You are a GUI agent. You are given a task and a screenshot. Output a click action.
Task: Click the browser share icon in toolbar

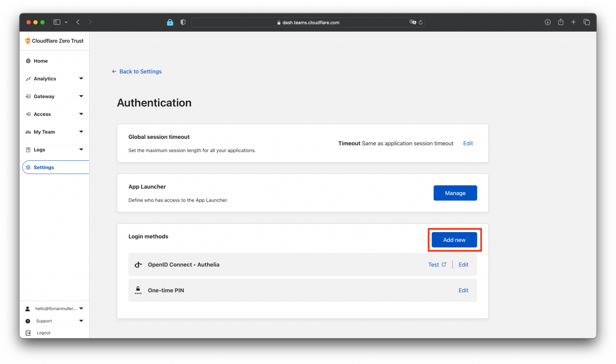point(560,22)
